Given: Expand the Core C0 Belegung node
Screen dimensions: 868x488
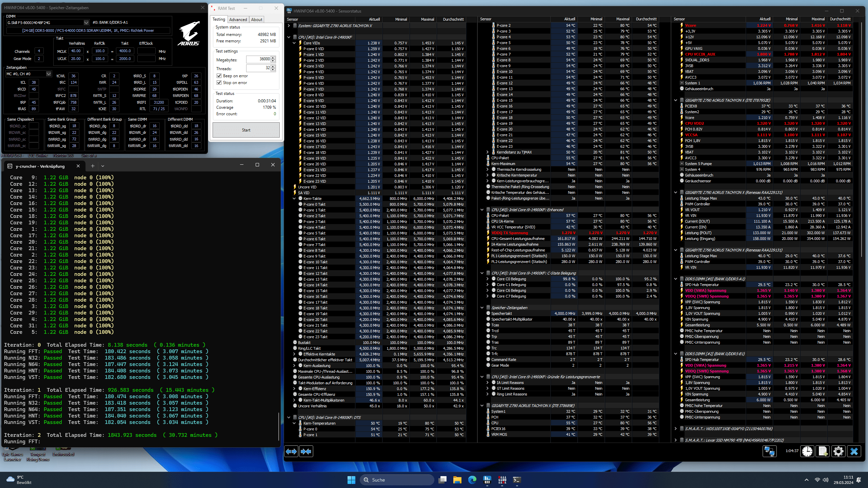Looking at the screenshot, I should 488,279.
